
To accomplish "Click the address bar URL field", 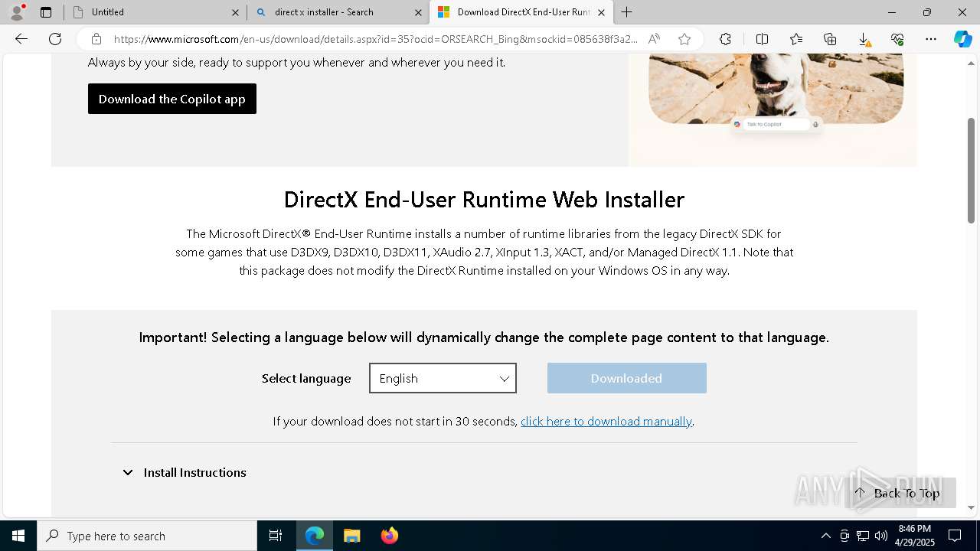I will point(375,39).
